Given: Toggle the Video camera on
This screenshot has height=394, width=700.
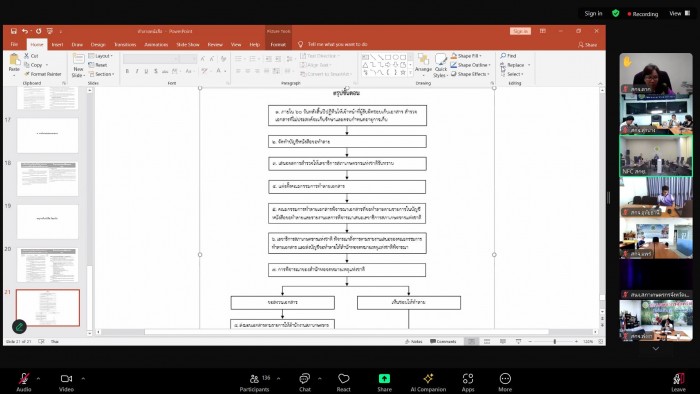Looking at the screenshot, I should click(x=66, y=378).
